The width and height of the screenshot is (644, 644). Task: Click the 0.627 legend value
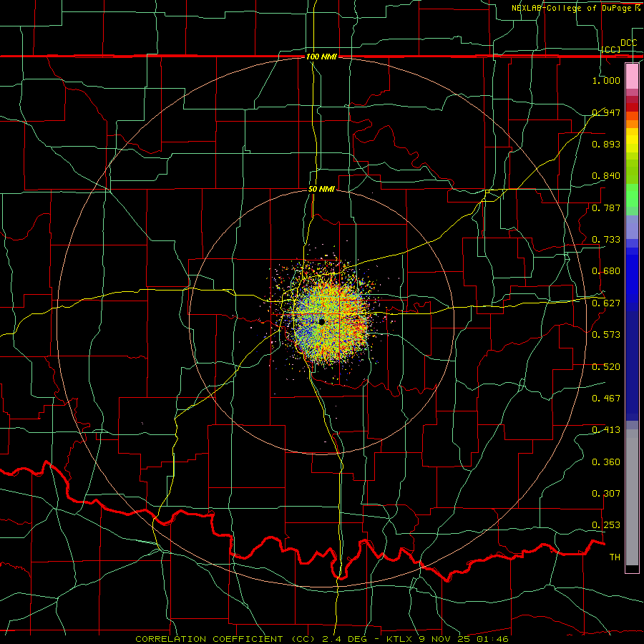pos(606,303)
